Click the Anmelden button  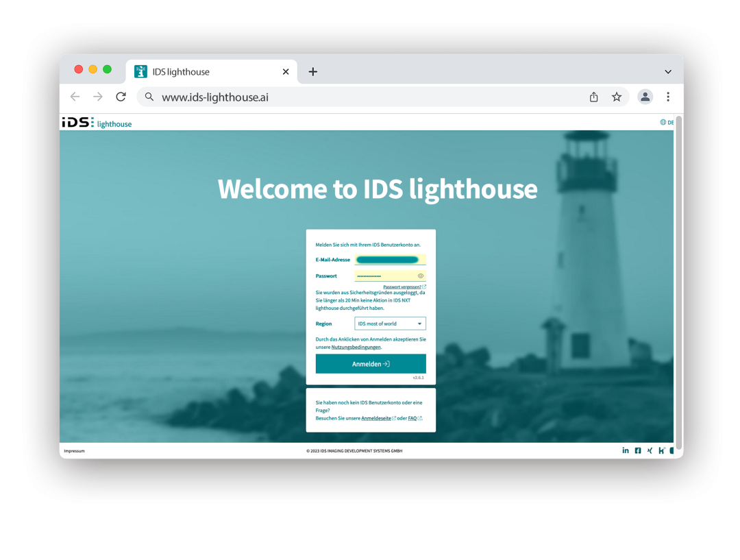pos(371,364)
